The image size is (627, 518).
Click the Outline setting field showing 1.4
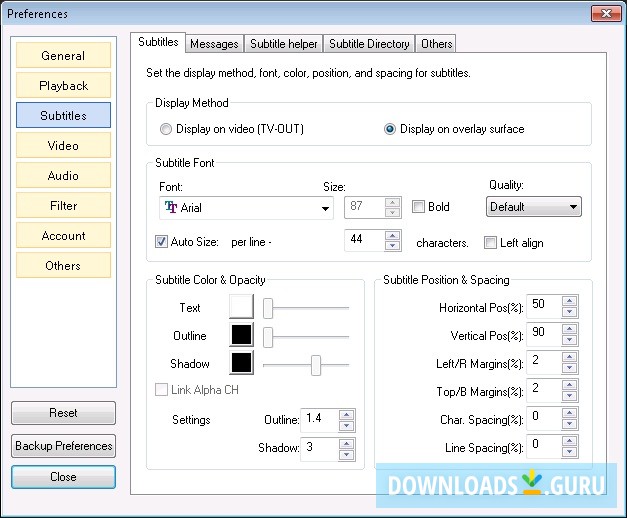tap(319, 420)
